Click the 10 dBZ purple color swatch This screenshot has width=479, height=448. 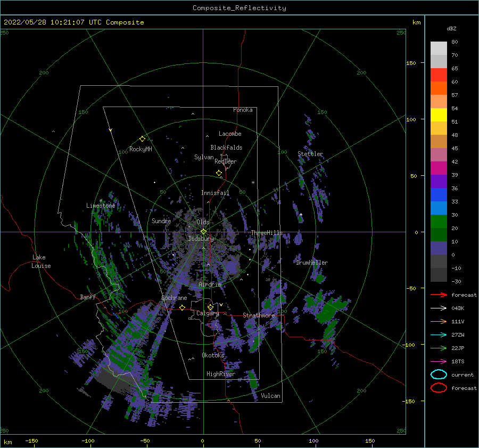pyautogui.click(x=439, y=248)
